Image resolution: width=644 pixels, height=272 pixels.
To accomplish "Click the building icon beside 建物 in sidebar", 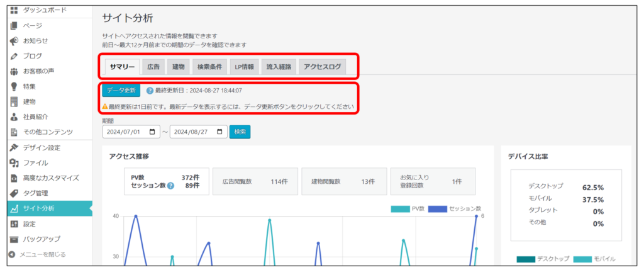I will [13, 101].
